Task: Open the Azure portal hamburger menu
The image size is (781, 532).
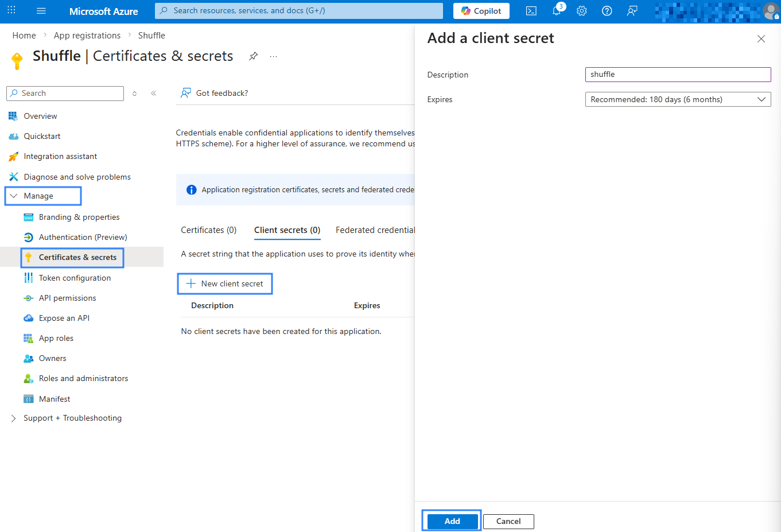Action: pyautogui.click(x=41, y=11)
